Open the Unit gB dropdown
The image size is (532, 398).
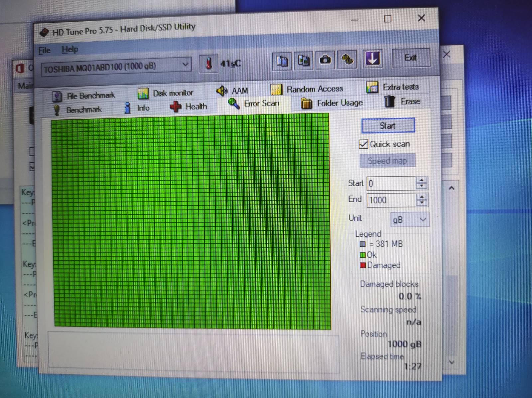coord(410,220)
